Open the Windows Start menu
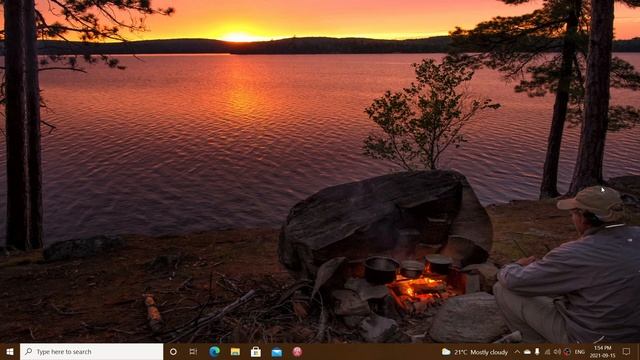The width and height of the screenshot is (640, 360). [10, 351]
